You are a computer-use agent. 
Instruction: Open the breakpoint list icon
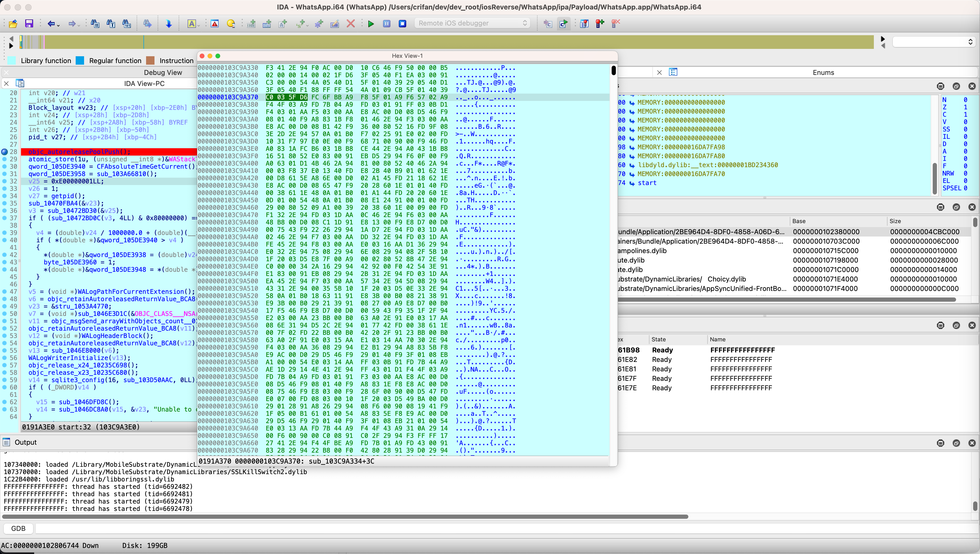click(584, 24)
